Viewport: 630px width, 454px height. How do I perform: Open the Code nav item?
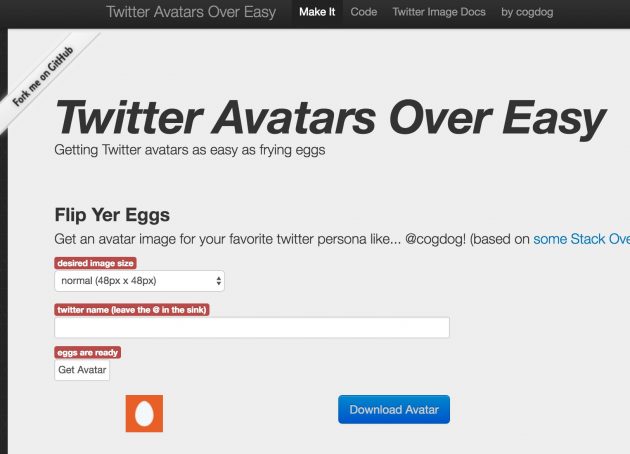[364, 12]
